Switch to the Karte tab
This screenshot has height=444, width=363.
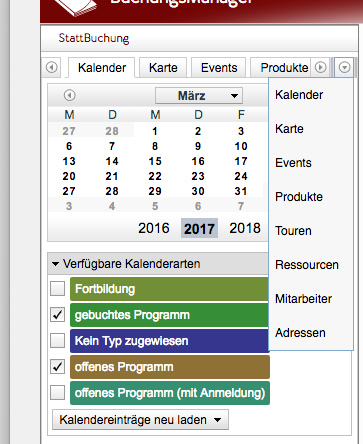[x=163, y=68]
